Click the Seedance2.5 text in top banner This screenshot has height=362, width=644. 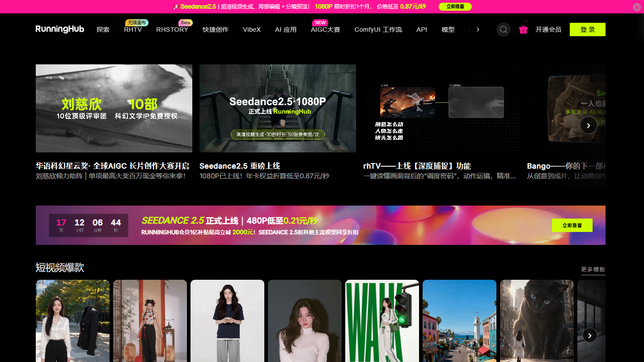(198, 7)
